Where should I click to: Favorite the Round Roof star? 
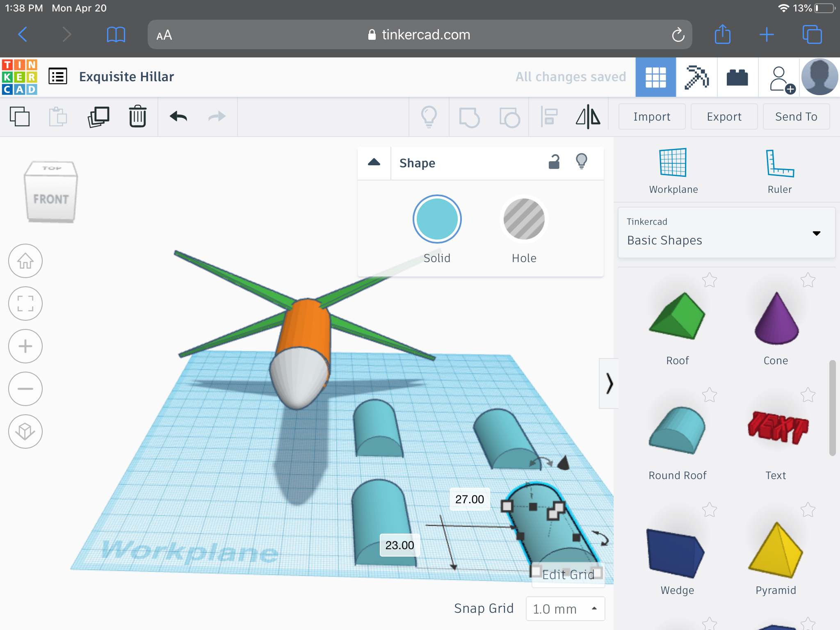pos(709,395)
